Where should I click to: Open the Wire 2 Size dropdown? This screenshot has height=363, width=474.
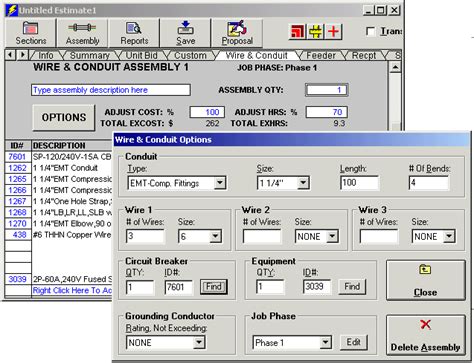coord(332,236)
